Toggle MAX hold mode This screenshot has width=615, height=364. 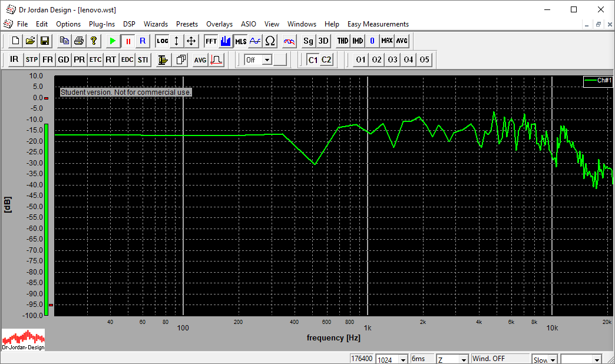coord(386,41)
